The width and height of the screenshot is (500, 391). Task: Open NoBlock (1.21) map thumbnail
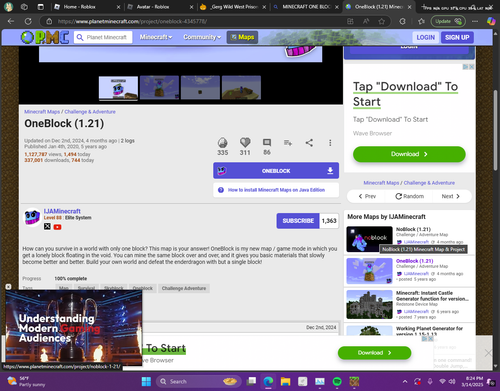(369, 239)
